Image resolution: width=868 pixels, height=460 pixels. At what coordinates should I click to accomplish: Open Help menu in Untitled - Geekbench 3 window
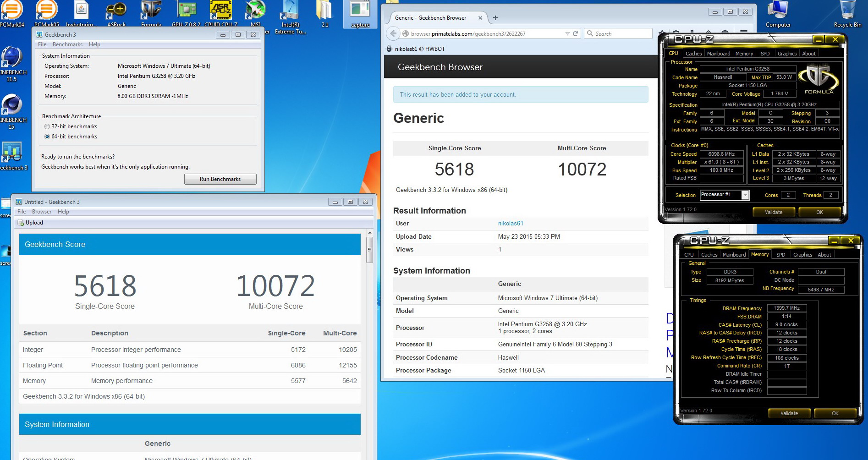pyautogui.click(x=63, y=212)
